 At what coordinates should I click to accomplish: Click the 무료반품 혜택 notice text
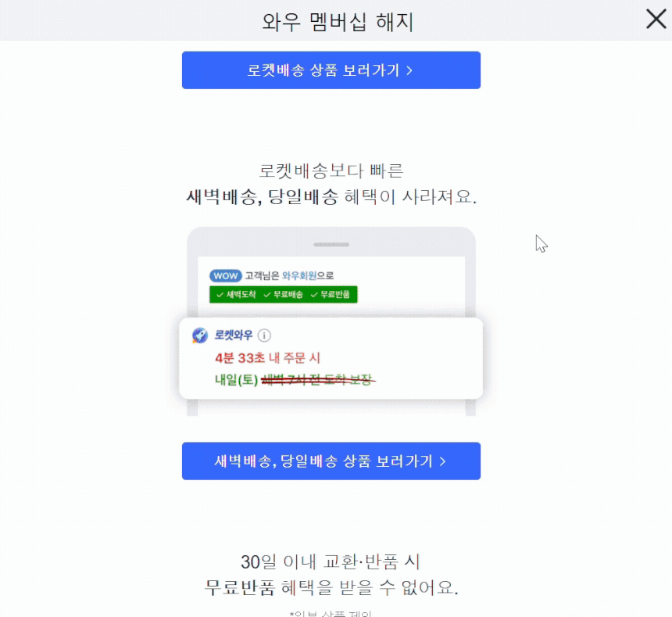click(x=331, y=587)
